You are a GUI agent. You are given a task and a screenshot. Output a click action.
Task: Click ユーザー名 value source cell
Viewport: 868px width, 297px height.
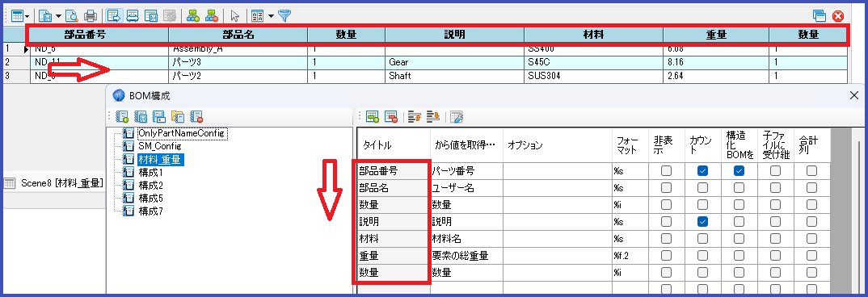tap(466, 188)
